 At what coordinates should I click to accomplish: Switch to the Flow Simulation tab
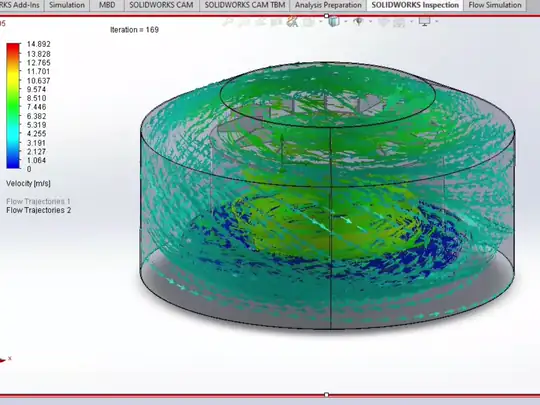point(495,5)
